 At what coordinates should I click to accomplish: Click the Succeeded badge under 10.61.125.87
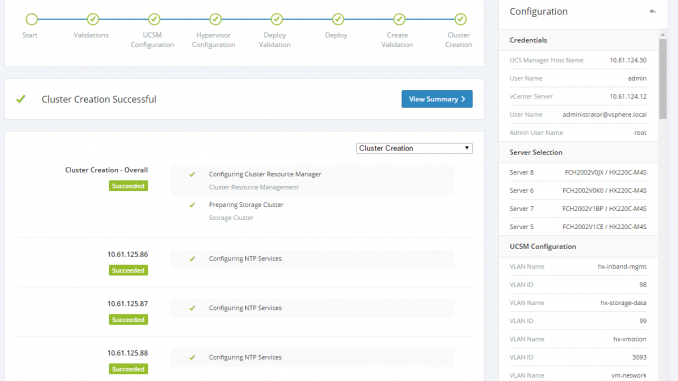[x=128, y=320]
